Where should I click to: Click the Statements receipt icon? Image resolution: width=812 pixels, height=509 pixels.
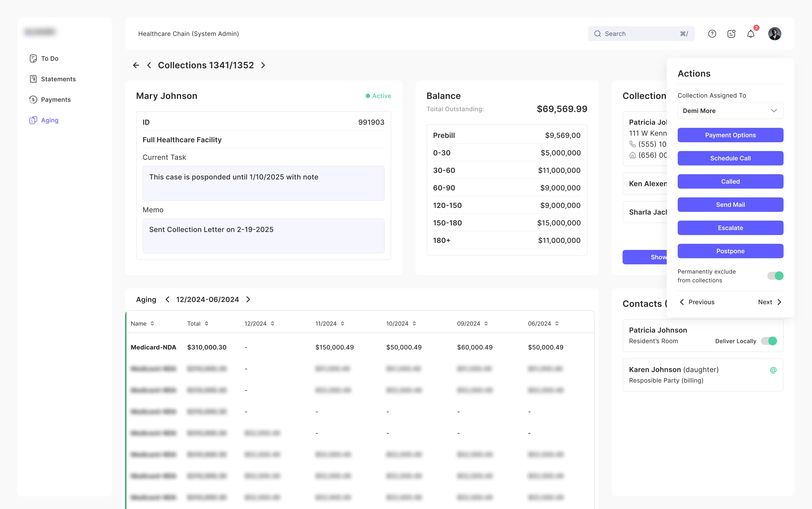33,79
